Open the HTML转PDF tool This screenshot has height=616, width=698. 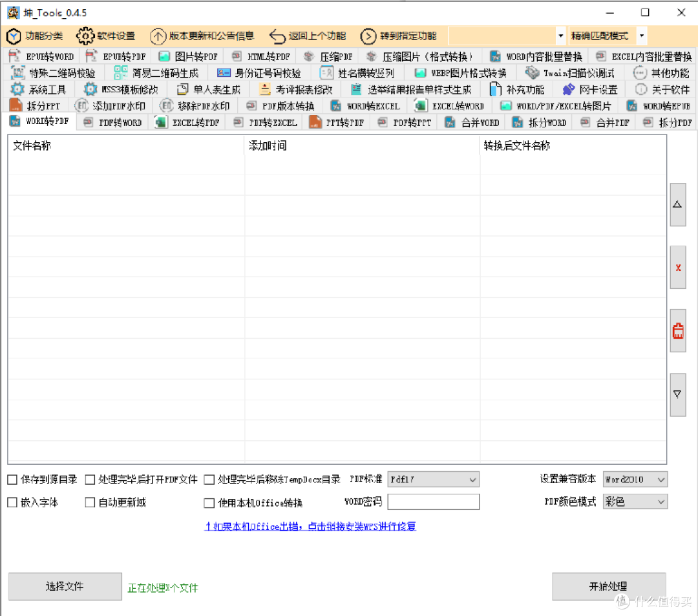(x=261, y=56)
